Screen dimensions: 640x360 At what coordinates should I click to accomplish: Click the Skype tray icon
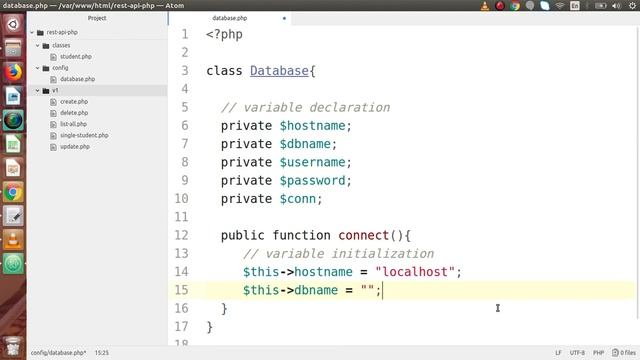pos(545,6)
